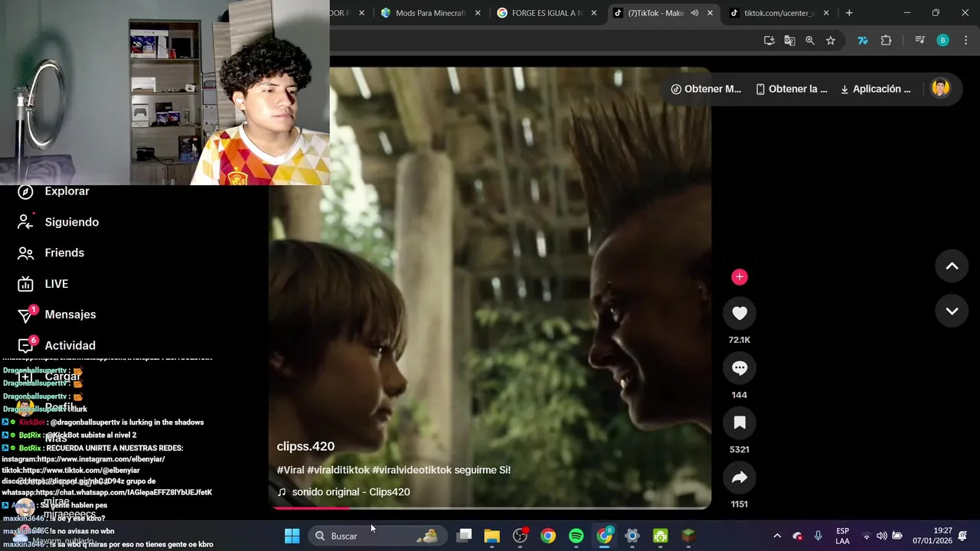Open Explorar in the TikTok sidebar
980x551 pixels.
click(x=54, y=191)
